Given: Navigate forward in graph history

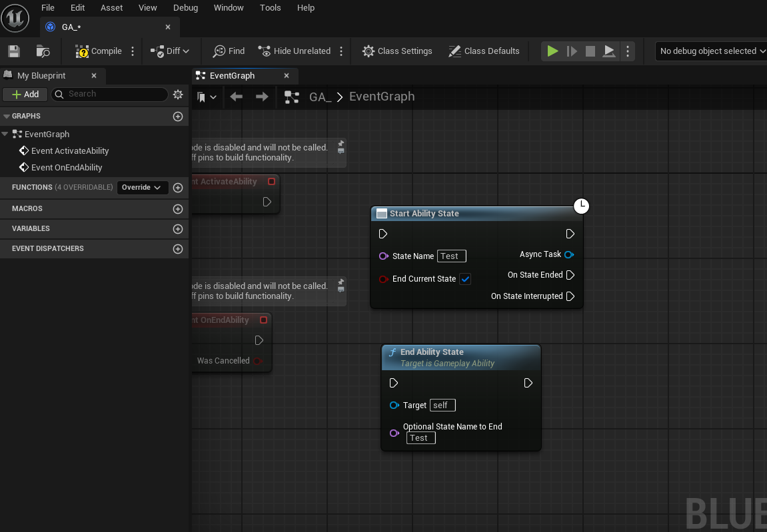Looking at the screenshot, I should pos(262,97).
